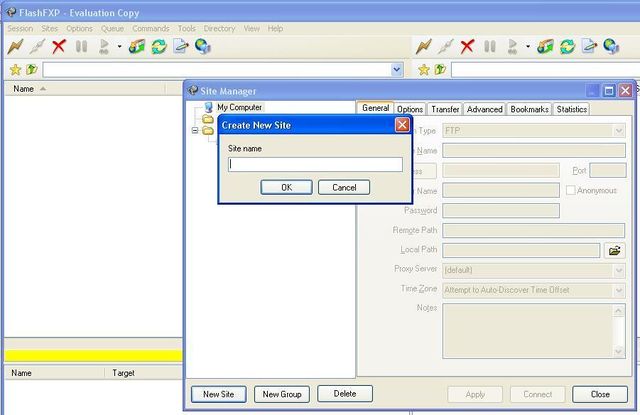Click the red X abort icon in left toolbar
This screenshot has width=640, height=415.
pyautogui.click(x=59, y=46)
